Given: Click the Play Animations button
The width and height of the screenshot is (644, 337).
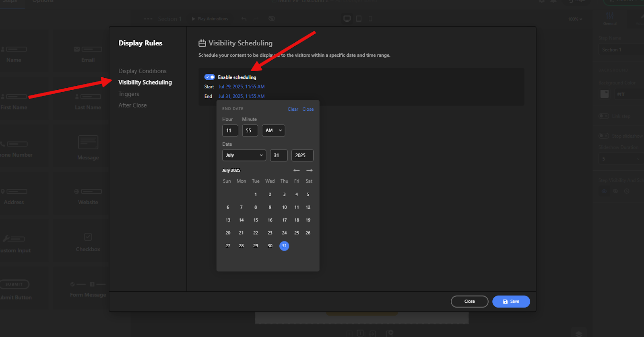Looking at the screenshot, I should tap(210, 19).
